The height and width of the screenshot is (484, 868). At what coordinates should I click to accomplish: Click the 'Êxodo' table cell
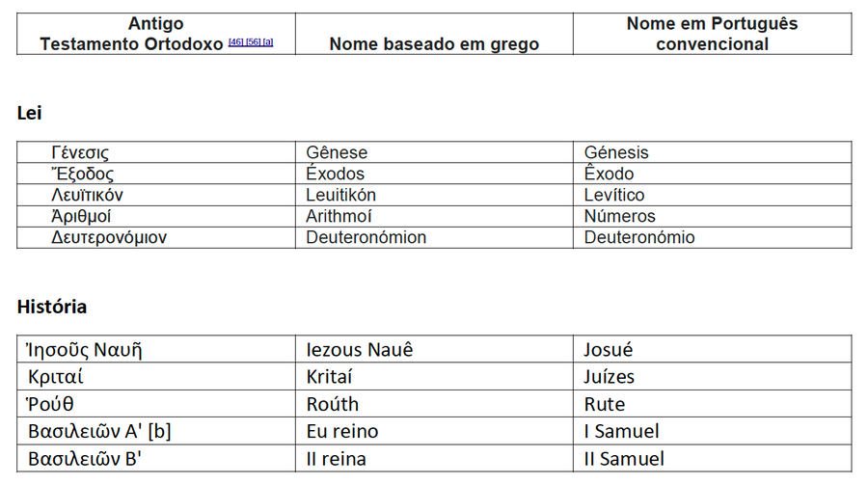click(x=713, y=174)
